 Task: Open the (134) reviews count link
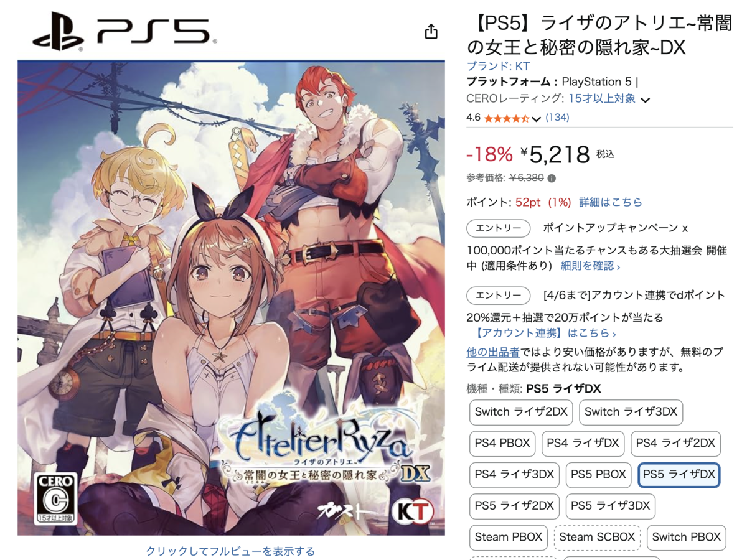pos(557,118)
